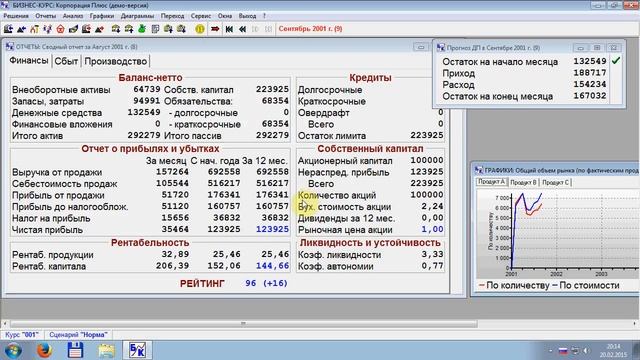Click the red house toolbar icon
This screenshot has height=360, width=640.
[60, 29]
